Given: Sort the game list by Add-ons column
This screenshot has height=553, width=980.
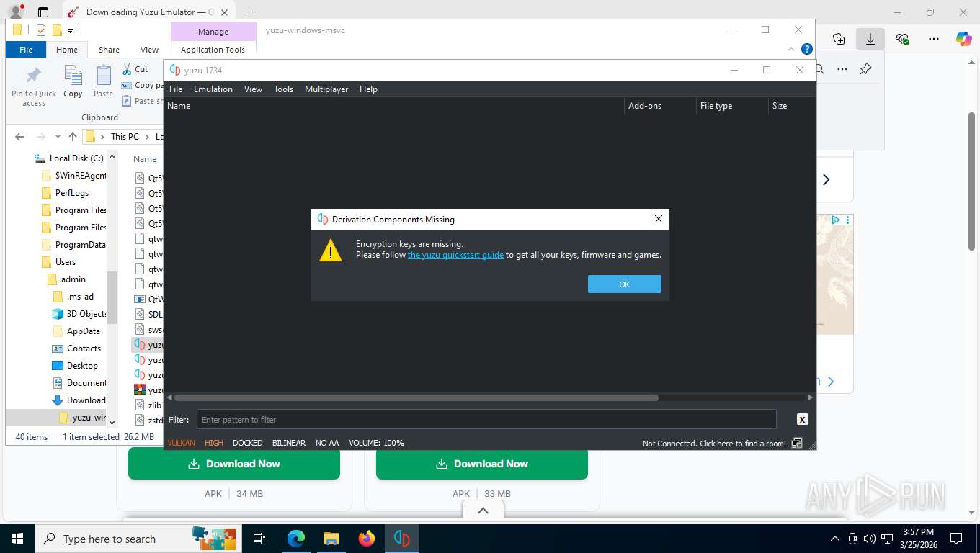Looking at the screenshot, I should (x=660, y=106).
